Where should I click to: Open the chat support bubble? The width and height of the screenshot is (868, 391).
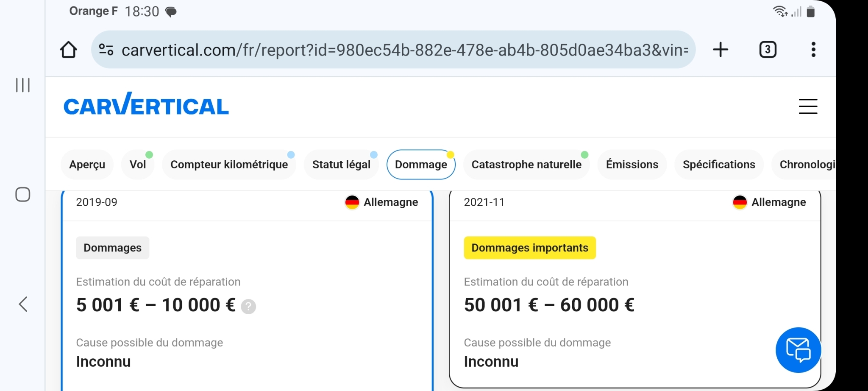798,350
